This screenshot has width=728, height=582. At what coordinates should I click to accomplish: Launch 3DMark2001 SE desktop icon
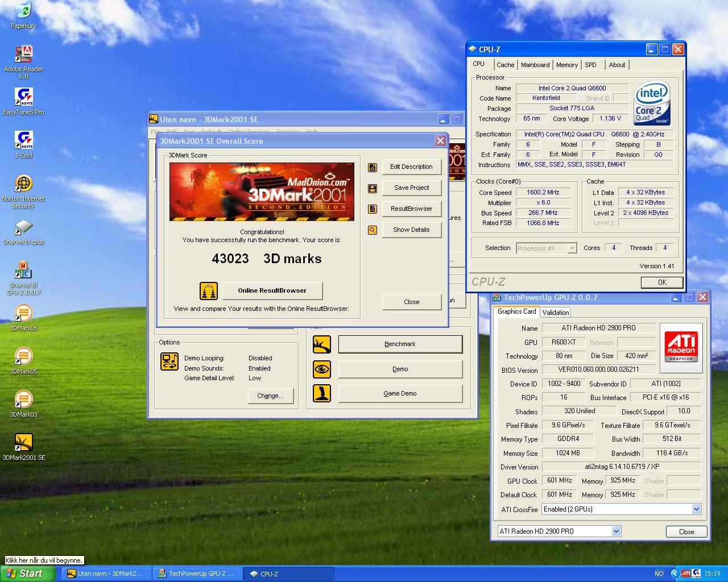tap(23, 443)
